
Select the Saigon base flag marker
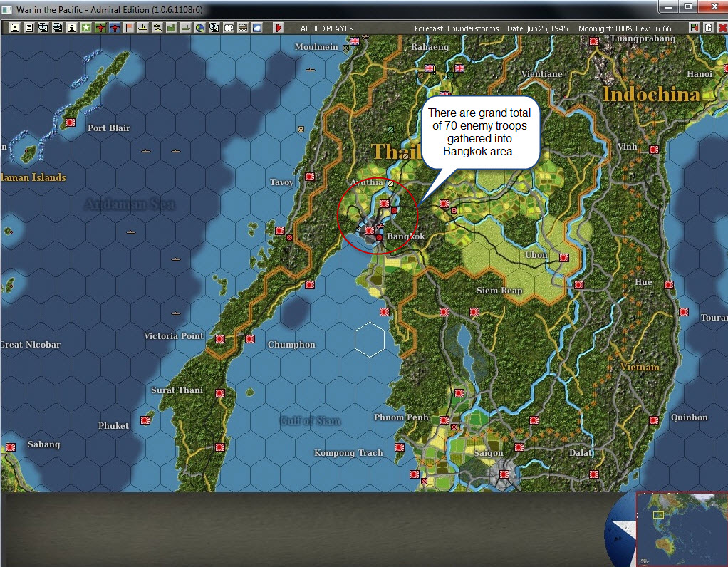(x=504, y=474)
